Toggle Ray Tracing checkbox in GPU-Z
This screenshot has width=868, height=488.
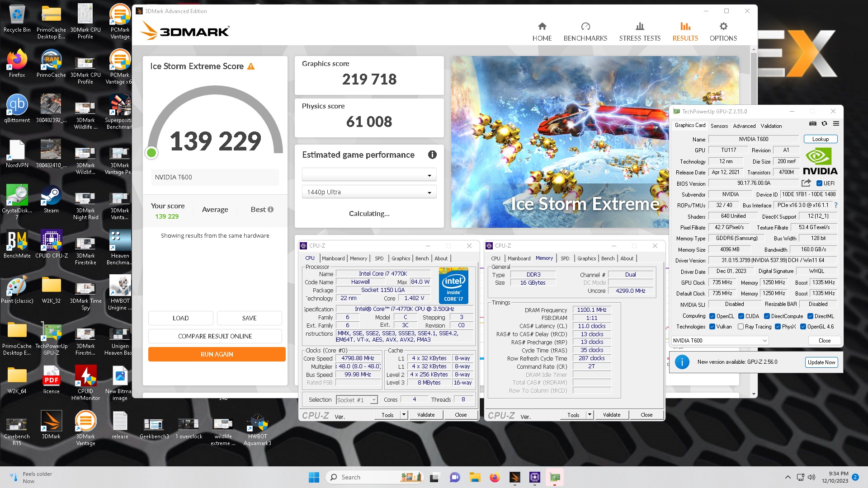click(741, 327)
